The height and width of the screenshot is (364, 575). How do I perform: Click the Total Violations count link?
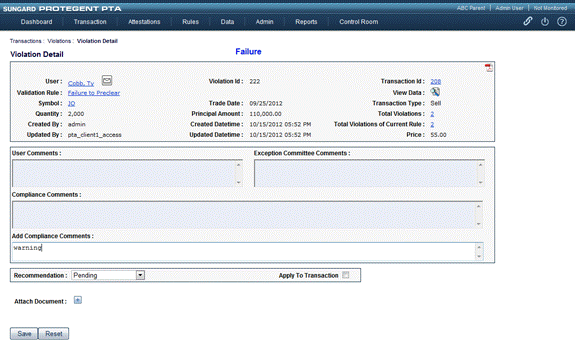432,114
